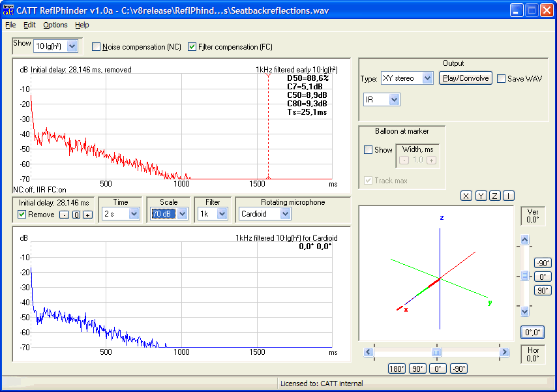The height and width of the screenshot is (392, 557).
Task: Check the Save WAV option
Action: coord(501,78)
